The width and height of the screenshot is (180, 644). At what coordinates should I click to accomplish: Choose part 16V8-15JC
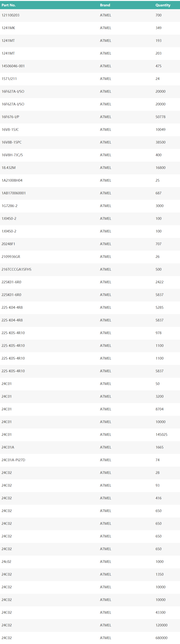[10, 130]
